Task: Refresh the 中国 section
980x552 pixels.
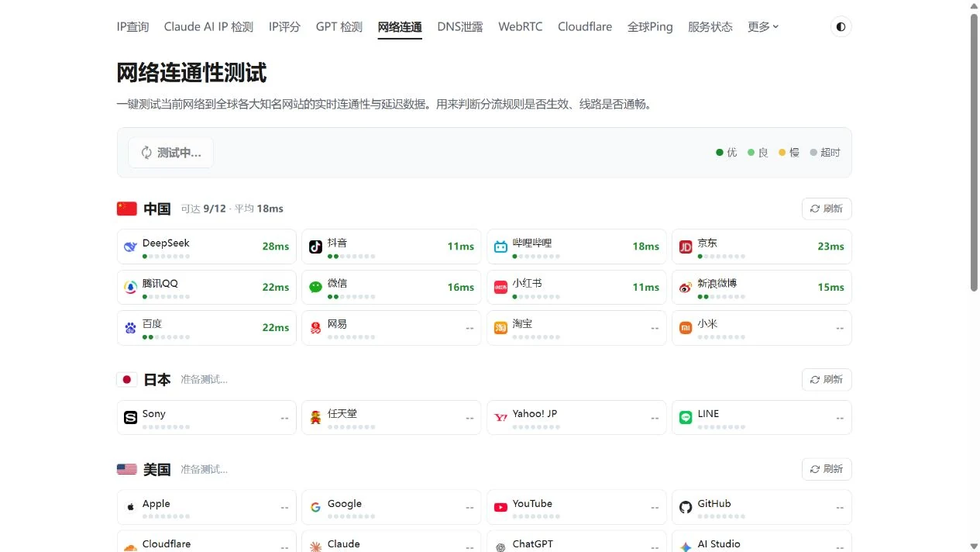Action: 827,209
